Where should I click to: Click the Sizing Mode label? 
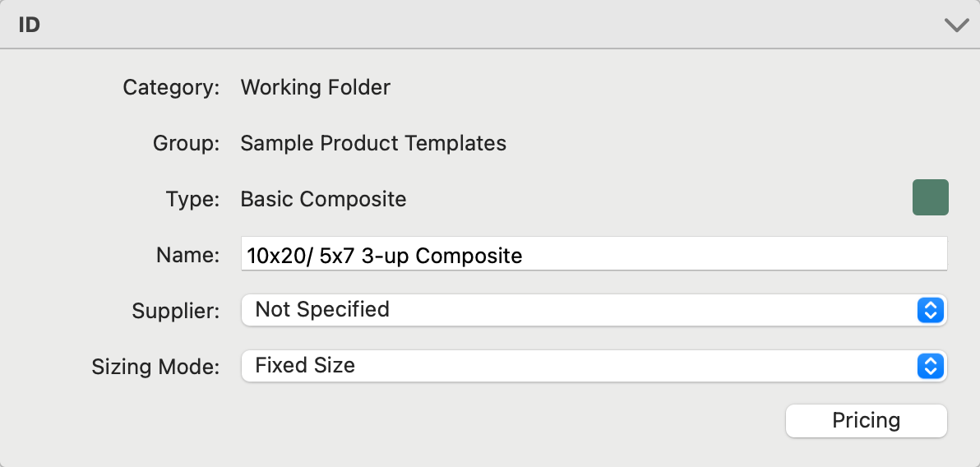point(155,367)
